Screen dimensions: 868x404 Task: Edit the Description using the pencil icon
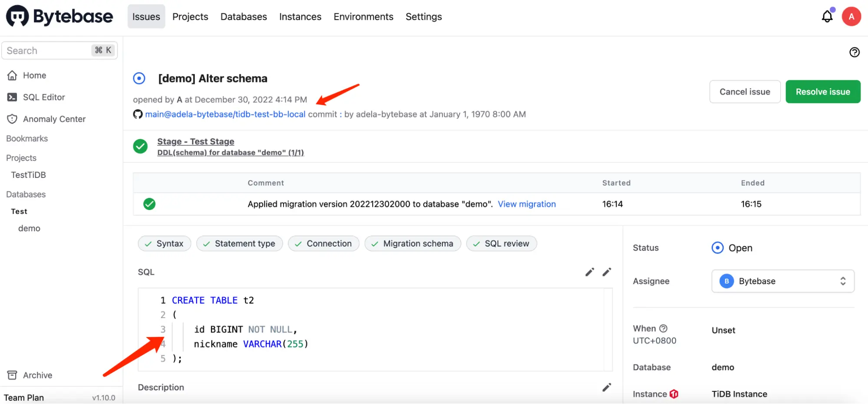pyautogui.click(x=607, y=387)
